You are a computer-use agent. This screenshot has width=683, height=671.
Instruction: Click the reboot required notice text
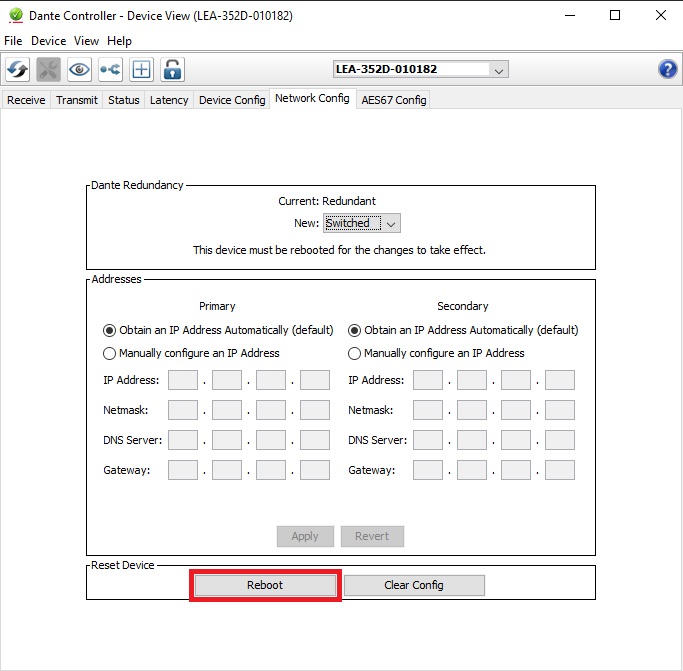[x=339, y=250]
